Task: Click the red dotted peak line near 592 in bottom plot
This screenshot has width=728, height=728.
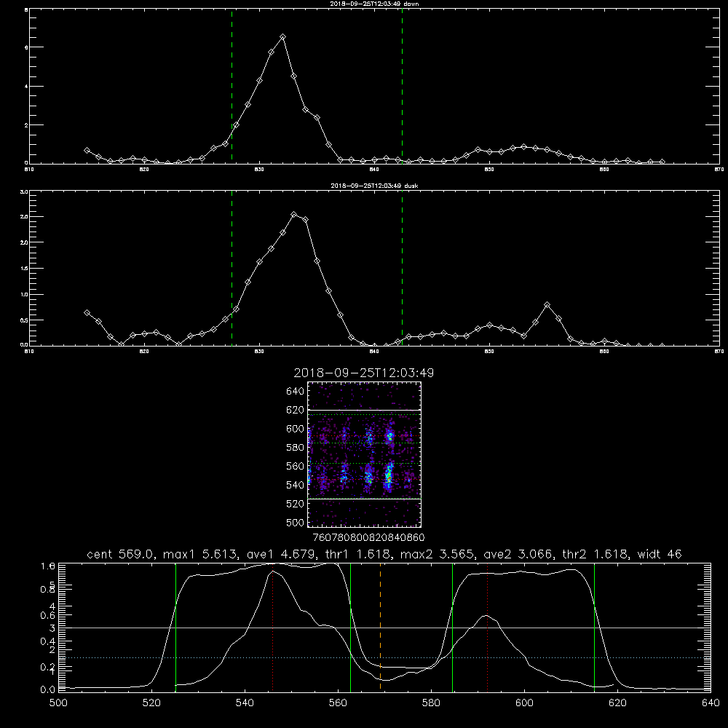Action: pos(488,627)
